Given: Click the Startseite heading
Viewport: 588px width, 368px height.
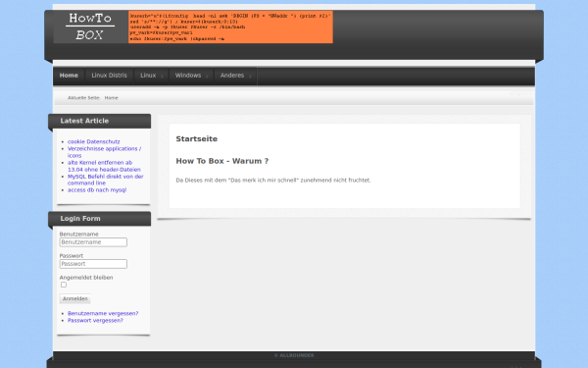Looking at the screenshot, I should (x=197, y=139).
